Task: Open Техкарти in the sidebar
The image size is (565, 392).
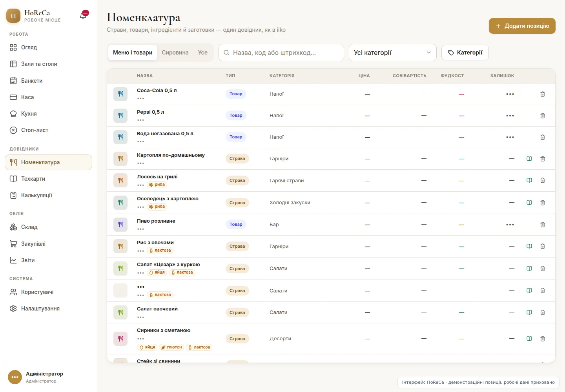Action: (x=48, y=179)
